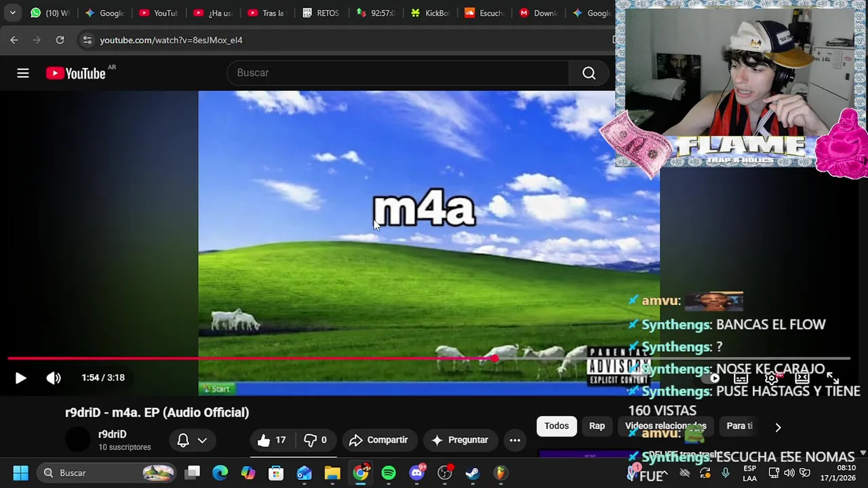Image resolution: width=868 pixels, height=488 pixels.
Task: Switch to the first Google Gemini tab
Action: click(104, 13)
